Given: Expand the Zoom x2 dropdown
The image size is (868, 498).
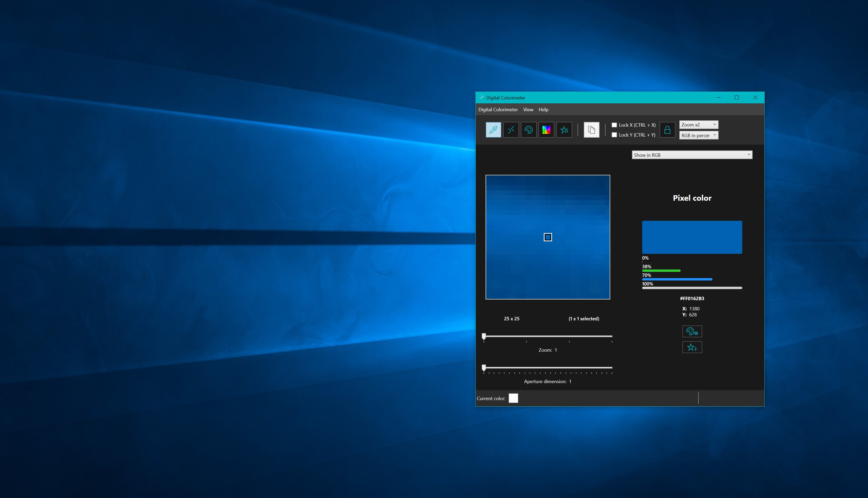Looking at the screenshot, I should (698, 125).
